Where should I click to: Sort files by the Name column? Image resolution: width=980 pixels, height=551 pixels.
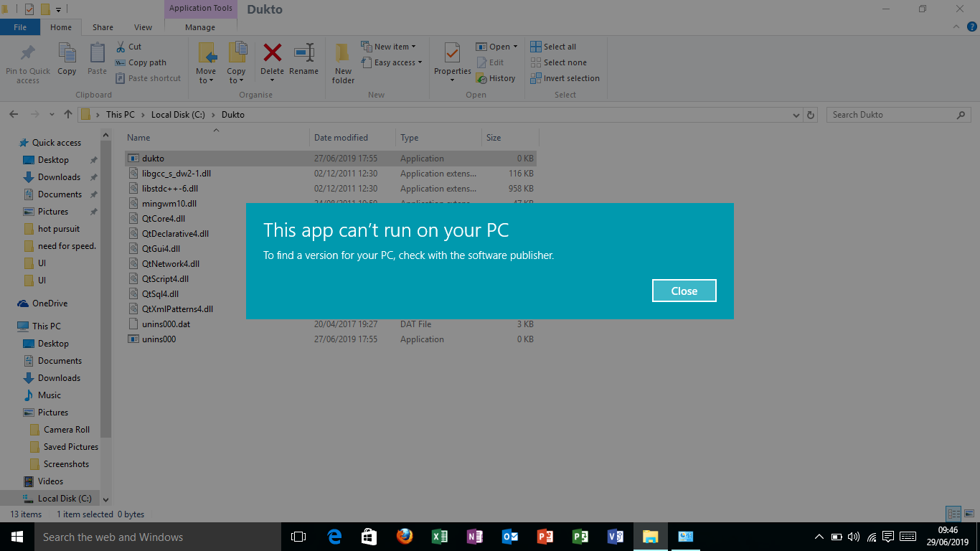click(x=217, y=138)
